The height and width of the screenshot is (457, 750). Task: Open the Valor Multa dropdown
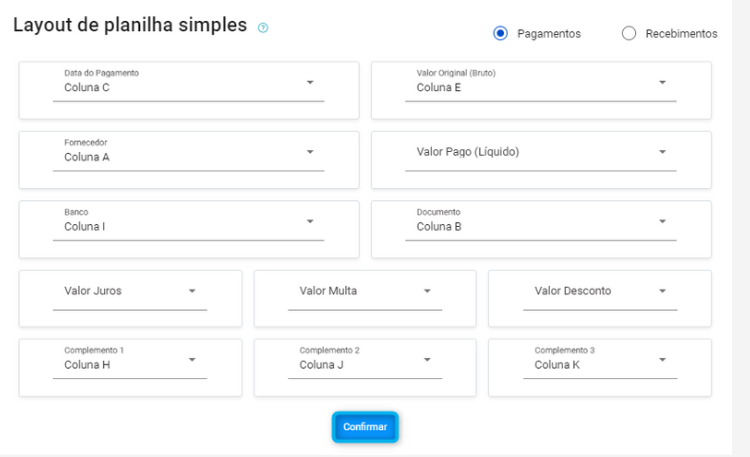coord(365,291)
